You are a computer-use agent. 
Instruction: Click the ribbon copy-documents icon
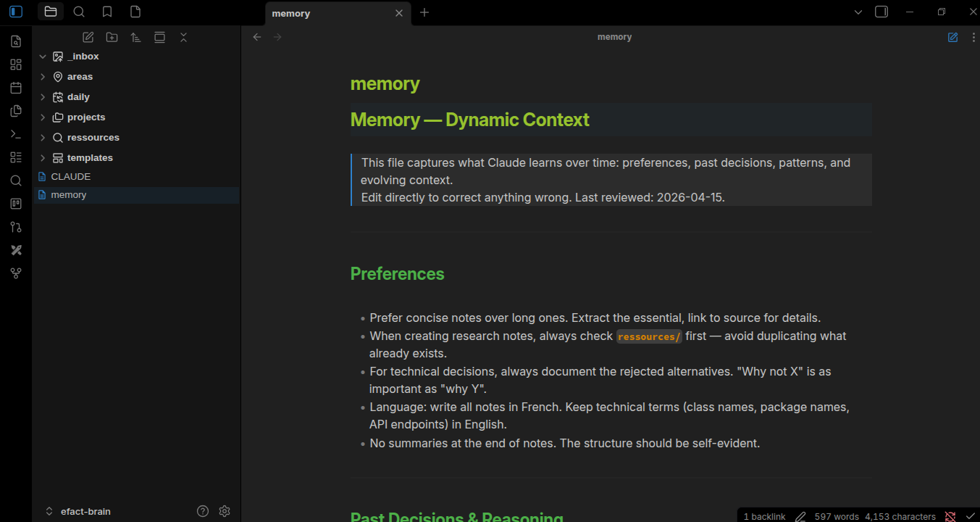pyautogui.click(x=16, y=111)
